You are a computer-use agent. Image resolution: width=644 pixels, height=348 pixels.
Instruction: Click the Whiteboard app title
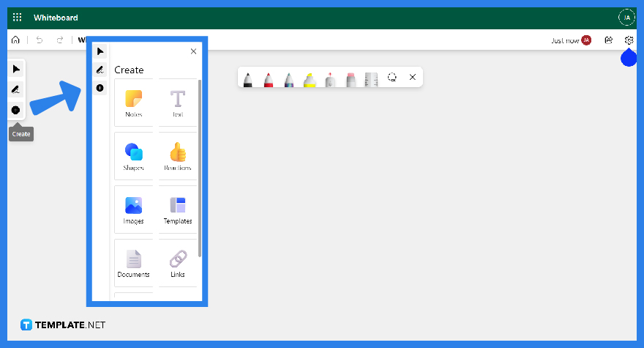(x=56, y=18)
